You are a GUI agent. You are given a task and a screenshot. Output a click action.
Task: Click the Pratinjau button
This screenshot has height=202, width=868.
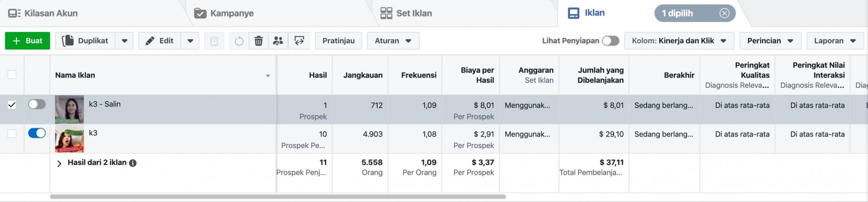pos(338,41)
